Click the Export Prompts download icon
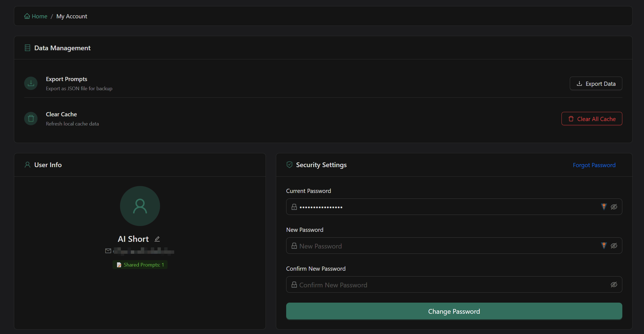This screenshot has height=334, width=644. (31, 83)
